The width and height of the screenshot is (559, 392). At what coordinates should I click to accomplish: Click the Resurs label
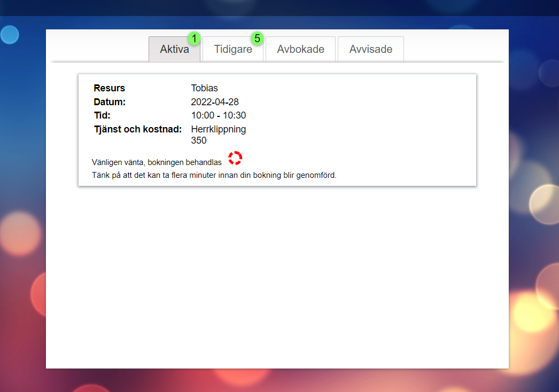click(x=109, y=88)
